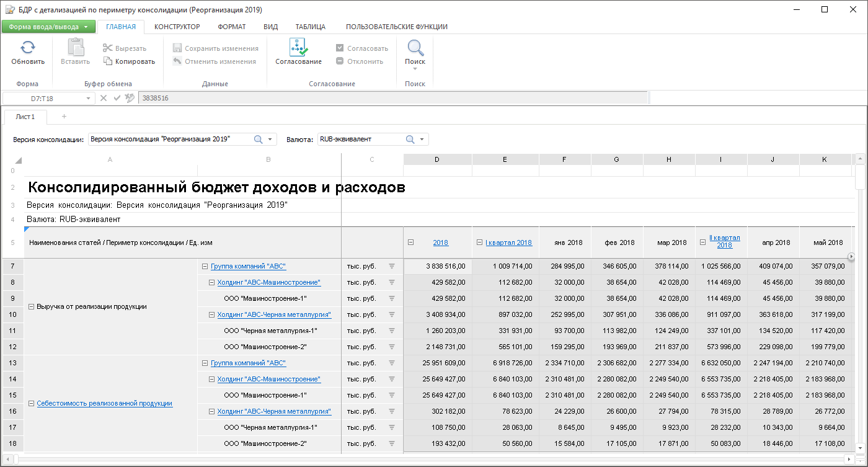Open the ТАБЛИЦА ribbon tab
Image resolution: width=868 pixels, height=467 pixels.
coord(310,27)
